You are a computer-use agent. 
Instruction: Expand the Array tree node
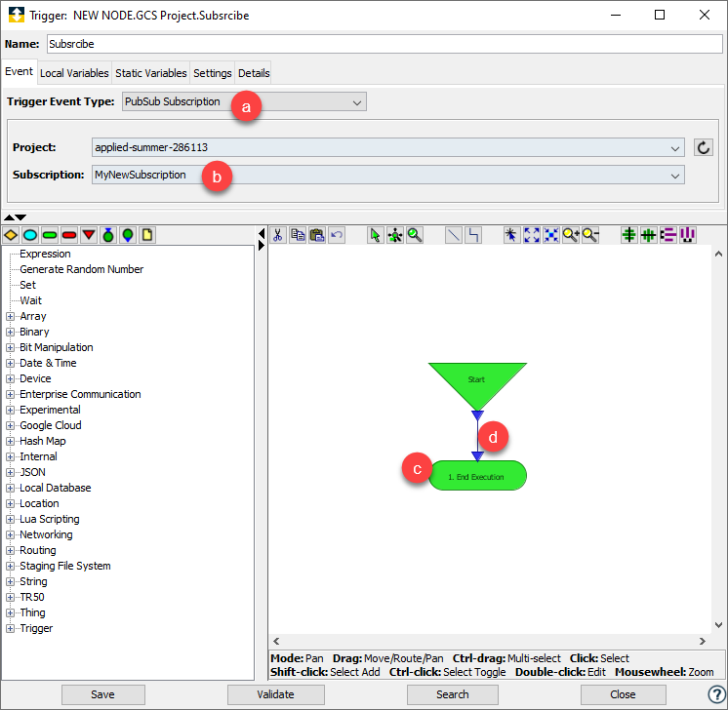tap(10, 317)
